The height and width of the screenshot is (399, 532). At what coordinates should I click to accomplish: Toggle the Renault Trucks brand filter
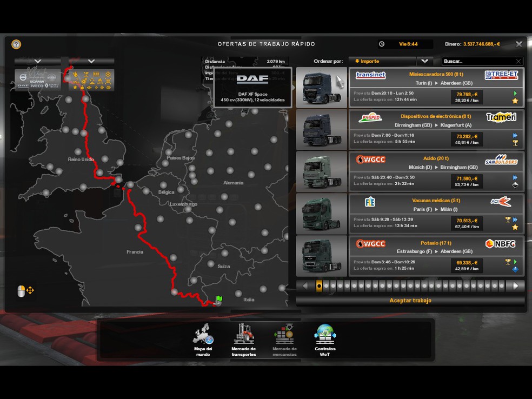tap(52, 86)
